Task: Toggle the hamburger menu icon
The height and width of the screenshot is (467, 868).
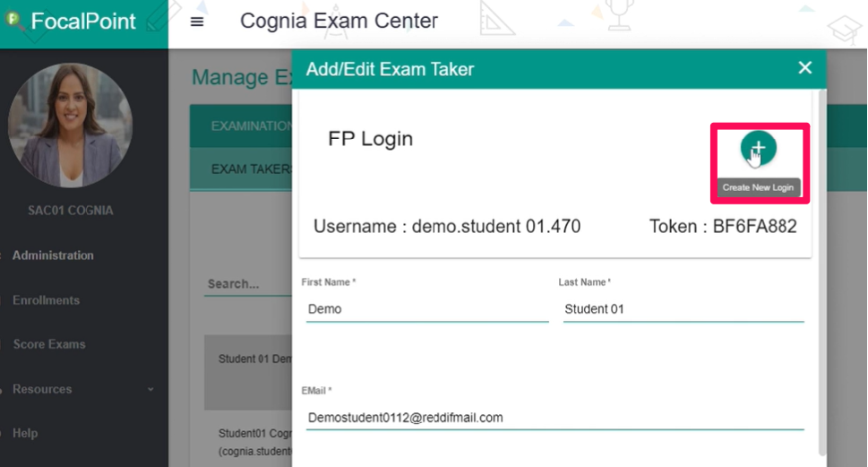Action: click(x=197, y=22)
